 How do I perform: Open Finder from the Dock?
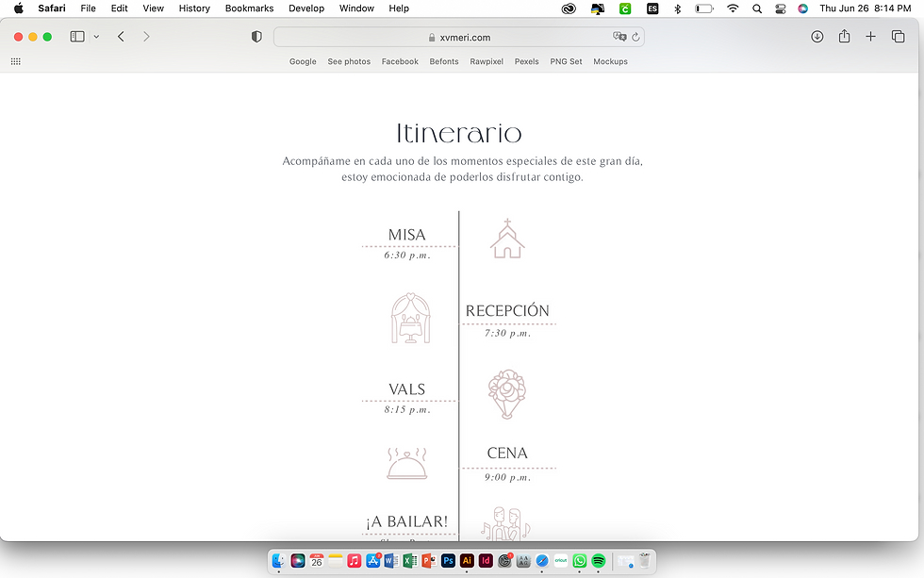click(279, 561)
